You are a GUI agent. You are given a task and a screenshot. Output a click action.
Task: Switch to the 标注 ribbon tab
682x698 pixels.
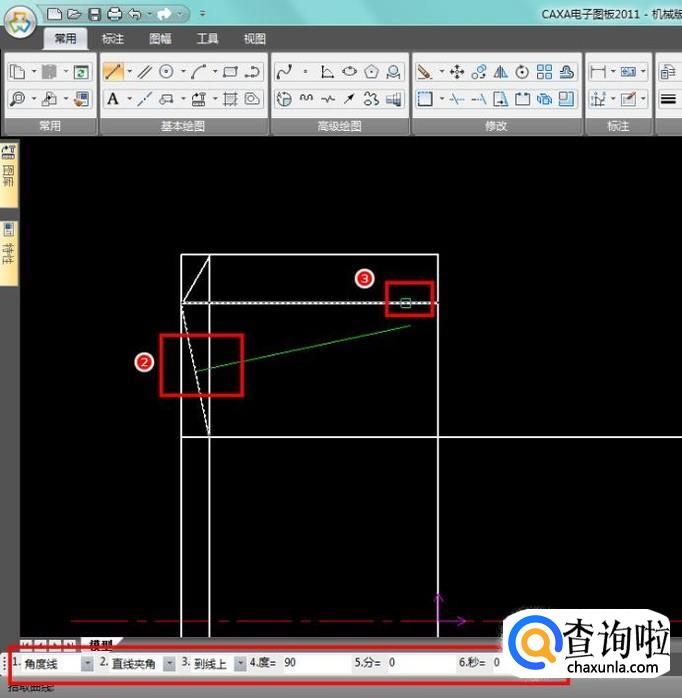coord(113,39)
